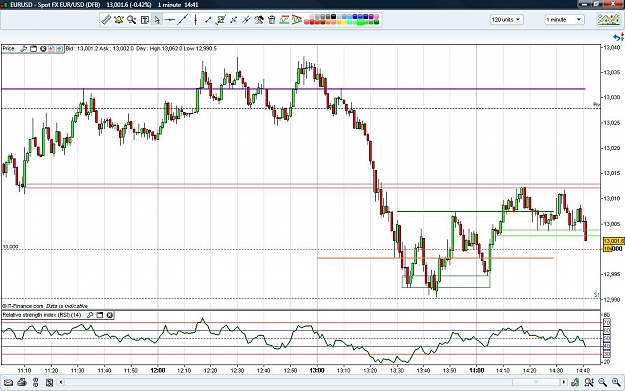625x391 pixels.
Task: Select the rectangle drawing tool
Action: 221,20
